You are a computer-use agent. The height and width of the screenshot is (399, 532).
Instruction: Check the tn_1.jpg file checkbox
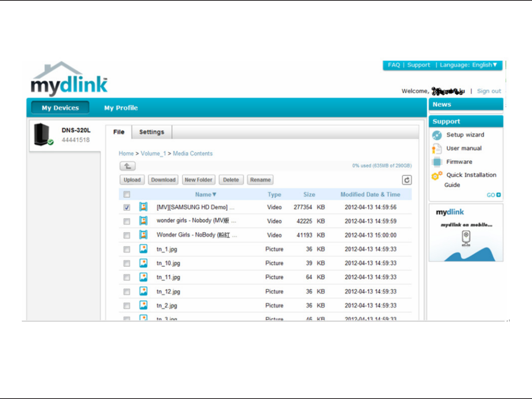pos(127,250)
